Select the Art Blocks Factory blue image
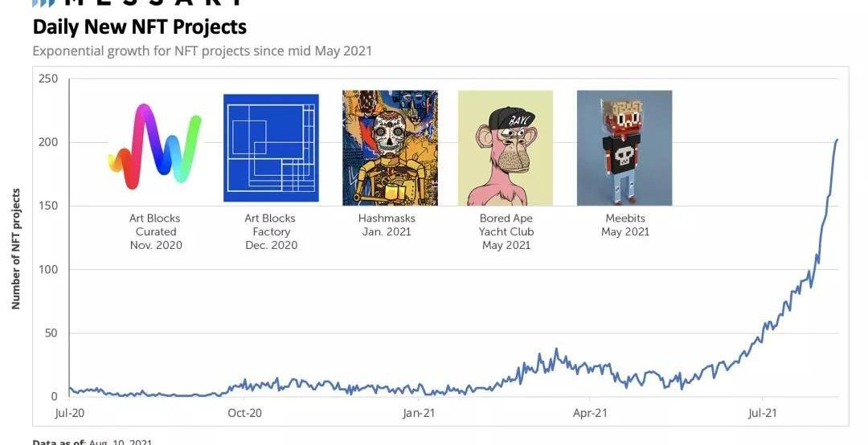 271,148
